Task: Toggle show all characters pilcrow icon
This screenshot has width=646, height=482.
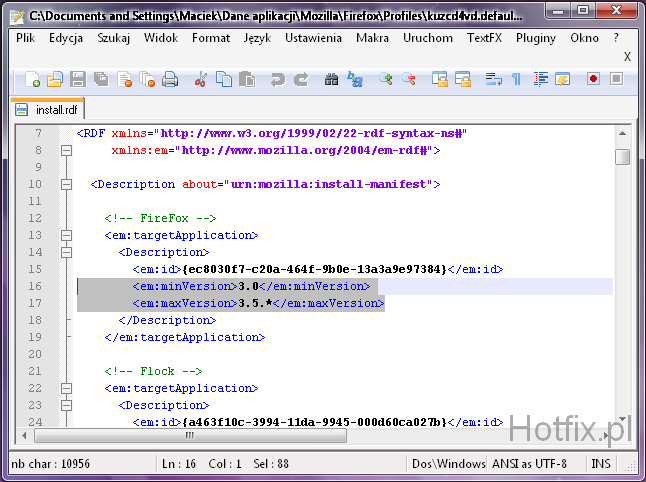Action: [x=516, y=79]
